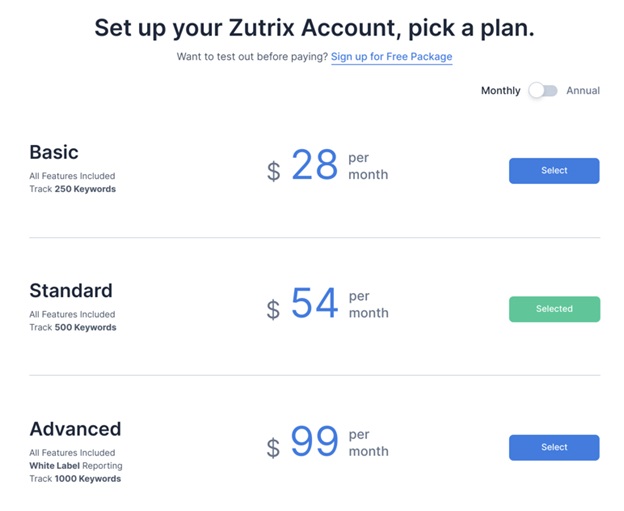Click the Want to test out before paying text
Image resolution: width=624 pixels, height=511 pixels.
tap(252, 57)
